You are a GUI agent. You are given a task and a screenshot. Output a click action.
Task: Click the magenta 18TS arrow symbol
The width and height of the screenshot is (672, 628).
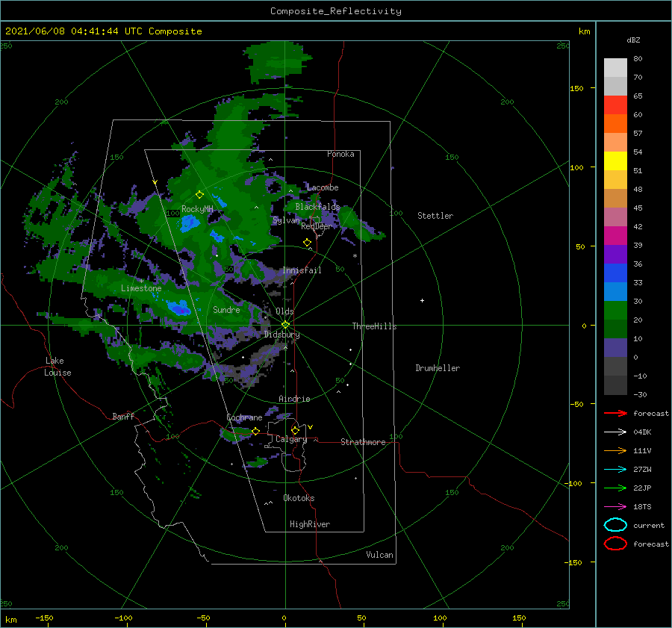point(615,506)
